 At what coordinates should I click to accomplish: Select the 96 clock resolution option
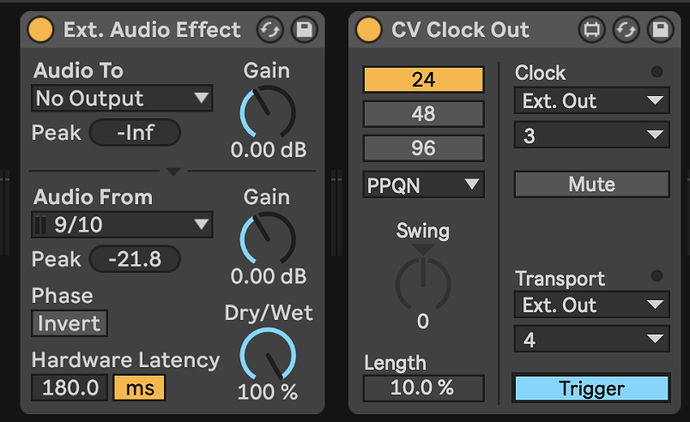click(423, 148)
